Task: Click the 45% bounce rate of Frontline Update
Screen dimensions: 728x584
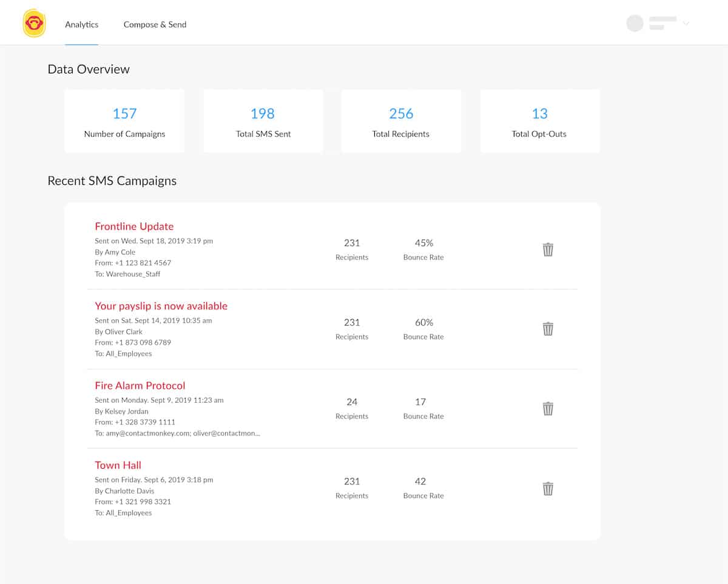Action: (423, 243)
